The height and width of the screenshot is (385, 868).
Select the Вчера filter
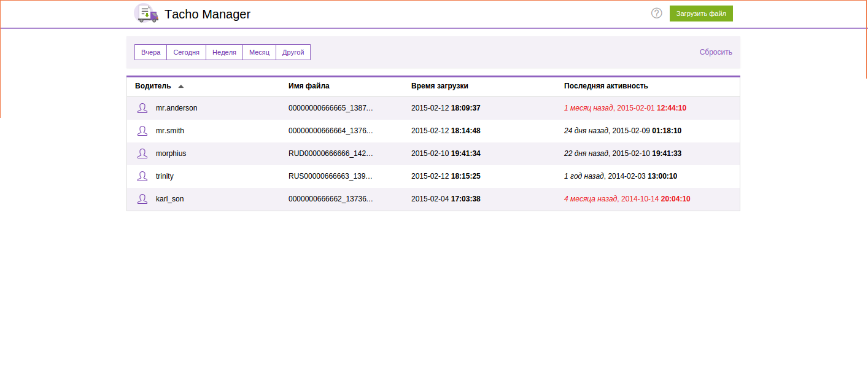tap(150, 52)
